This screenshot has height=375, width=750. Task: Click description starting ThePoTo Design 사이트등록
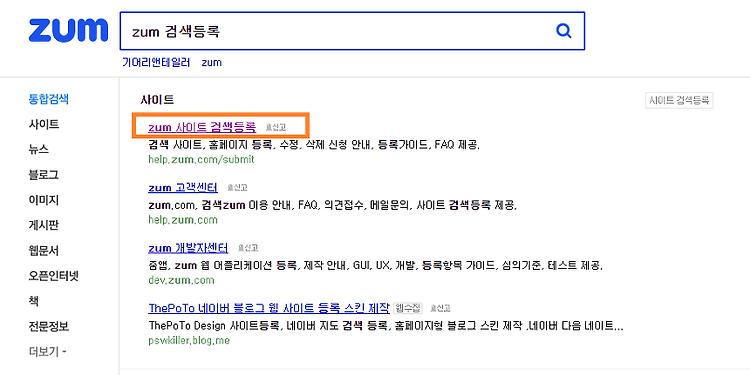pyautogui.click(x=386, y=326)
